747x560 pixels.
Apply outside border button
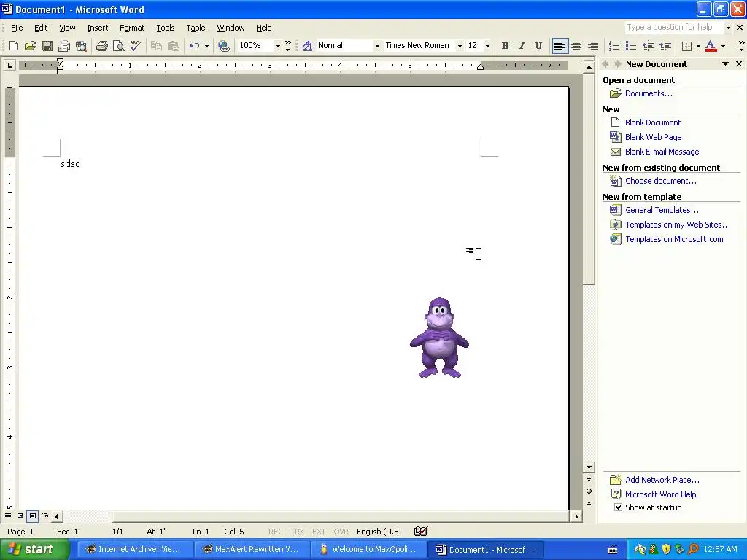[687, 46]
